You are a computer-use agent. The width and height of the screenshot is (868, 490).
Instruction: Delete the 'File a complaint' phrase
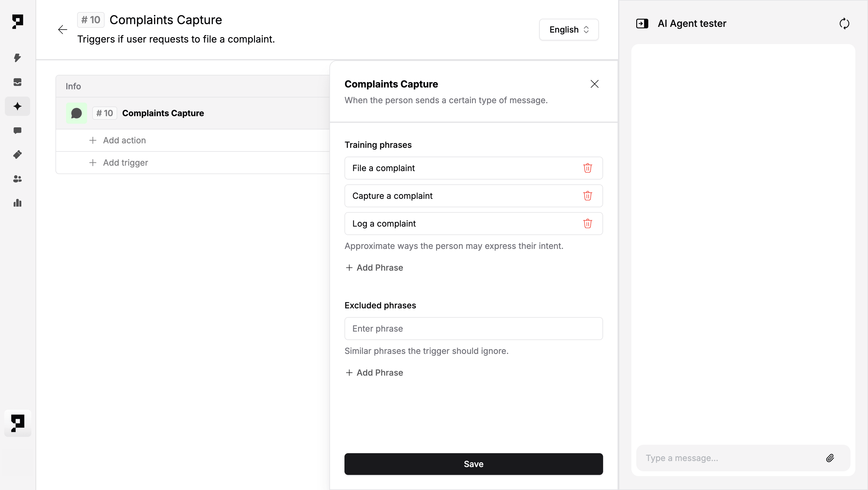[587, 168]
